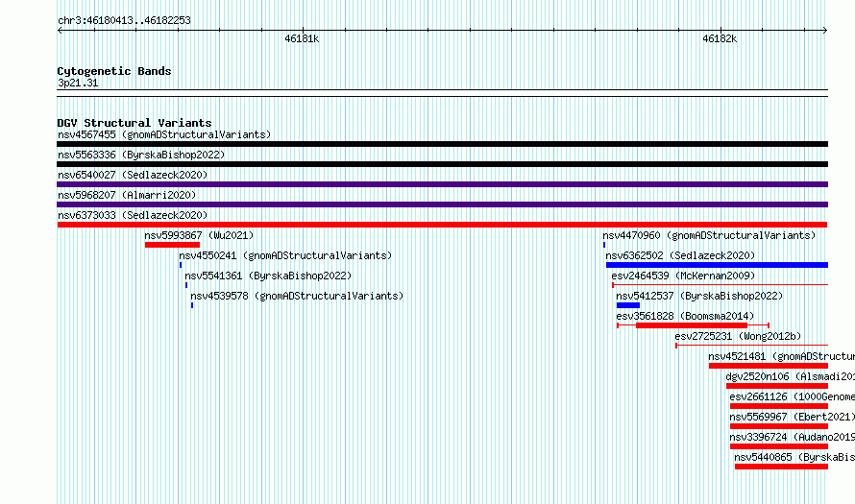Click the red bar of nsv4521481
Image resolution: width=855 pixels, height=504 pixels.
(x=769, y=366)
